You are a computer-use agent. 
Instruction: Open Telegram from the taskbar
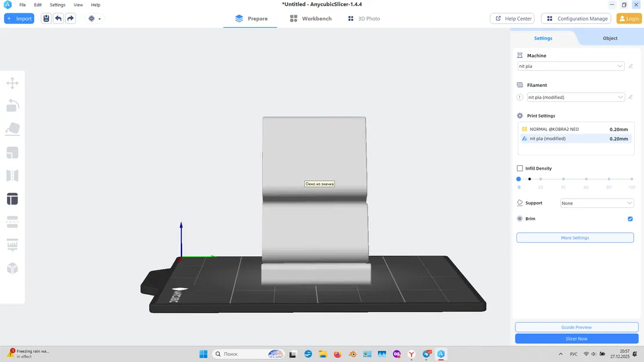pyautogui.click(x=426, y=354)
